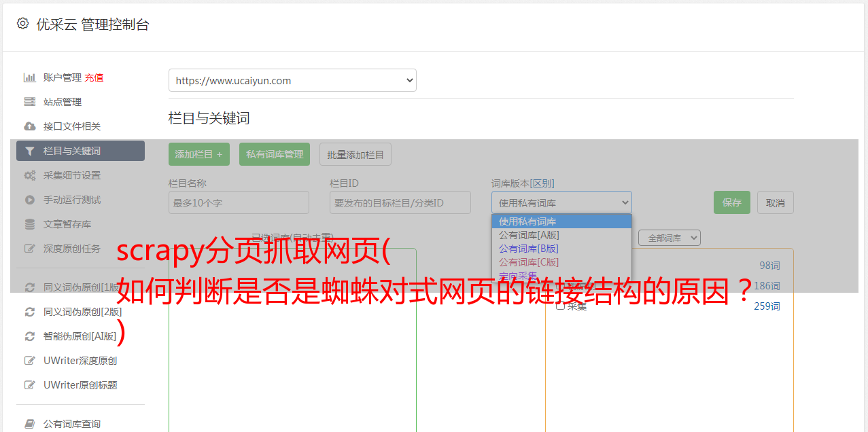This screenshot has height=432, width=868.
Task: Click the 同义词伪原创[2版] refresh icon
Action: (x=30, y=312)
